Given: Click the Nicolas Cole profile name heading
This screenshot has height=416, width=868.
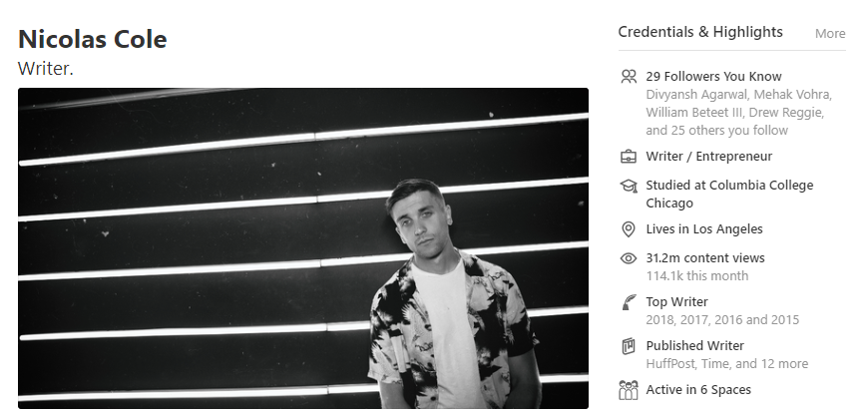Looking at the screenshot, I should click(x=93, y=39).
